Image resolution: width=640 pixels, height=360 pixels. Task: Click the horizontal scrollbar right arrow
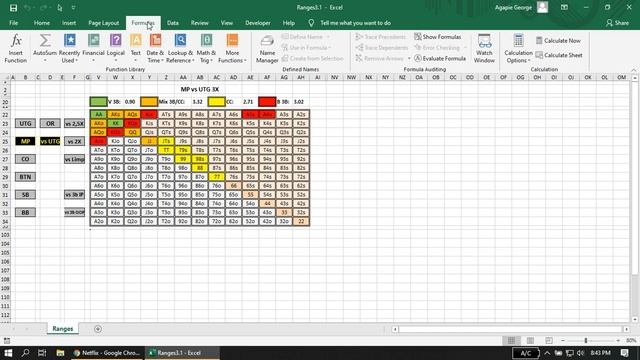[x=627, y=329]
